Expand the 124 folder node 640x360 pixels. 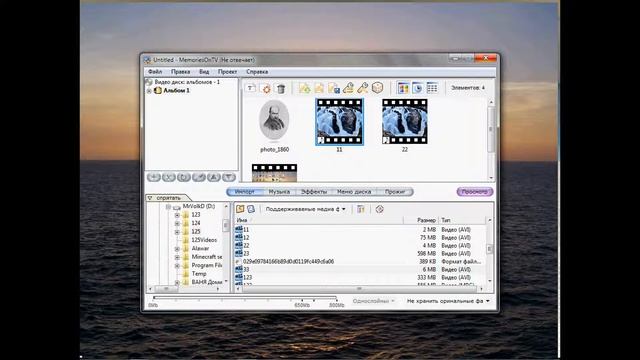tap(177, 223)
